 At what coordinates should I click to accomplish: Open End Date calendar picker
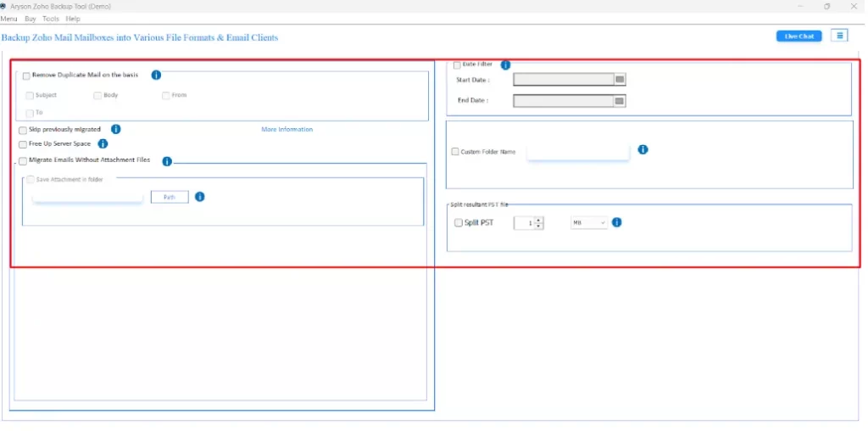tap(620, 101)
